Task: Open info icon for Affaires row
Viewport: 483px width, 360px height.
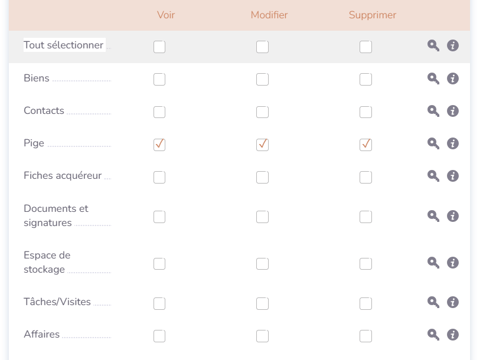Action: click(x=453, y=335)
